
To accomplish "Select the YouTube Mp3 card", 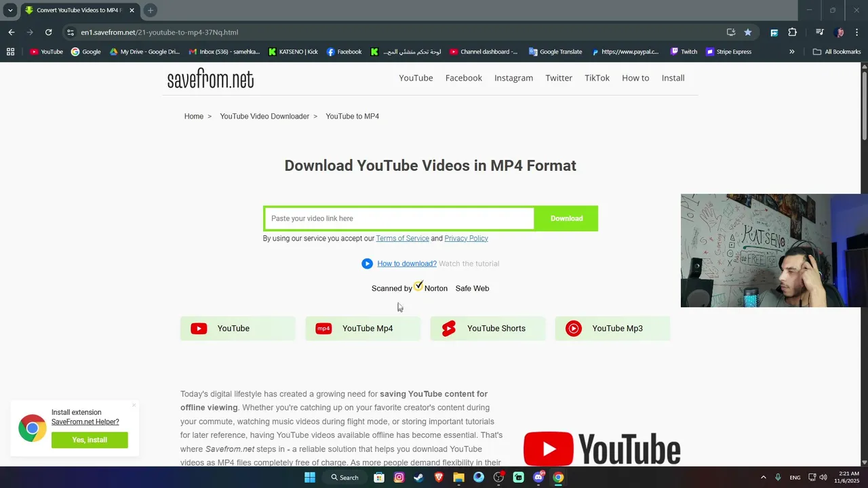I will click(x=612, y=329).
